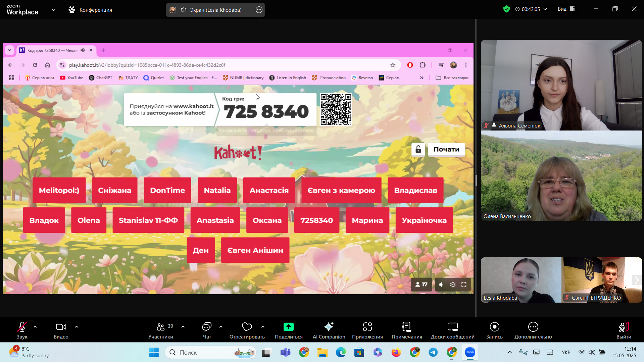Bookmark this page with the star icon
The height and width of the screenshot is (362, 644).
pyautogui.click(x=393, y=65)
